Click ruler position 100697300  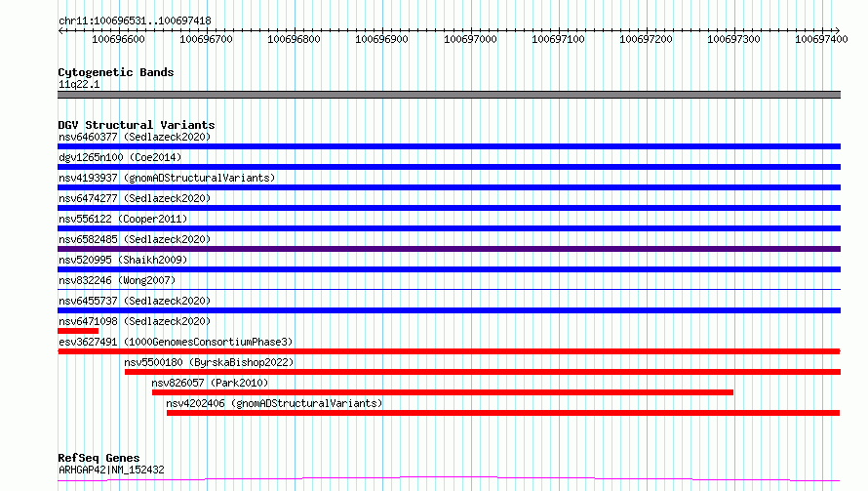[x=733, y=39]
